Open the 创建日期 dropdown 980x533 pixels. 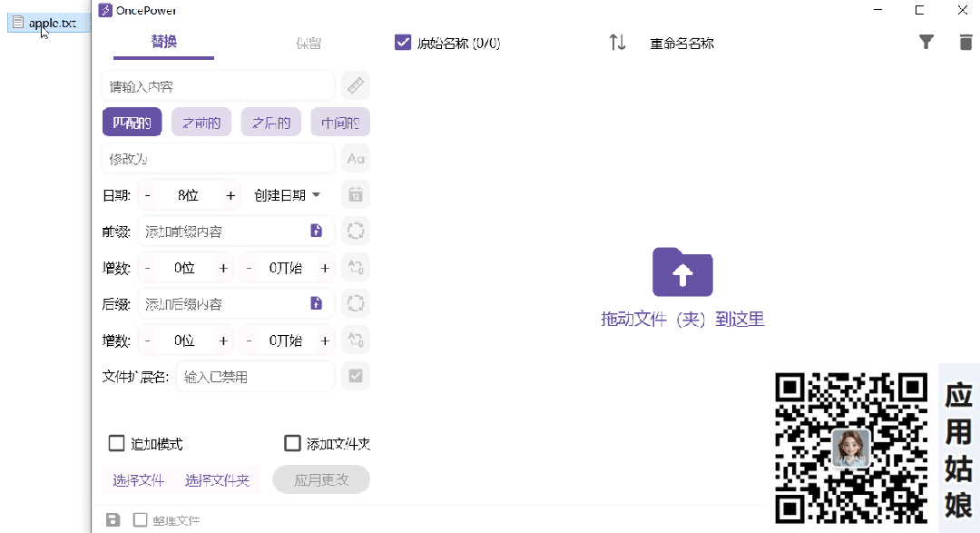click(x=288, y=195)
